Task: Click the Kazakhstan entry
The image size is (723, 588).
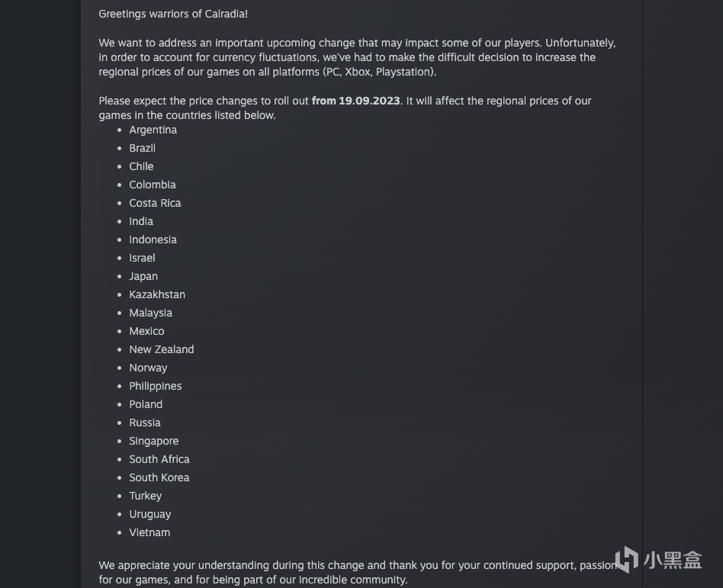Action: (x=157, y=294)
